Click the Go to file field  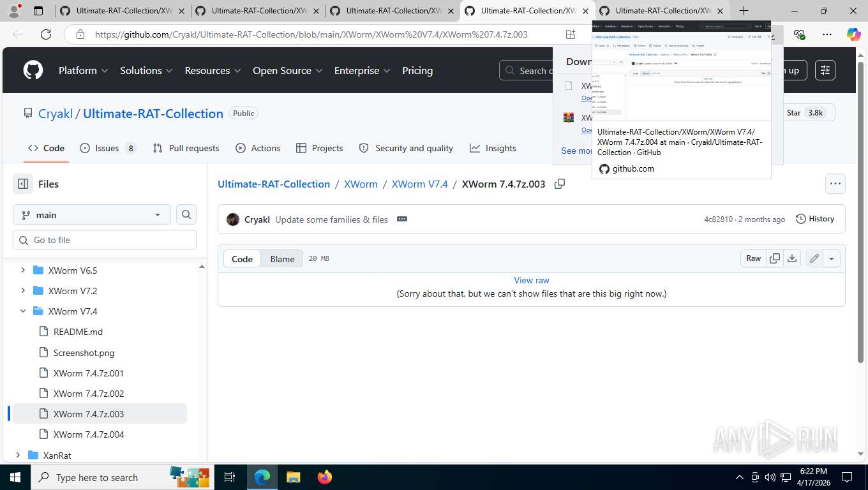(105, 240)
